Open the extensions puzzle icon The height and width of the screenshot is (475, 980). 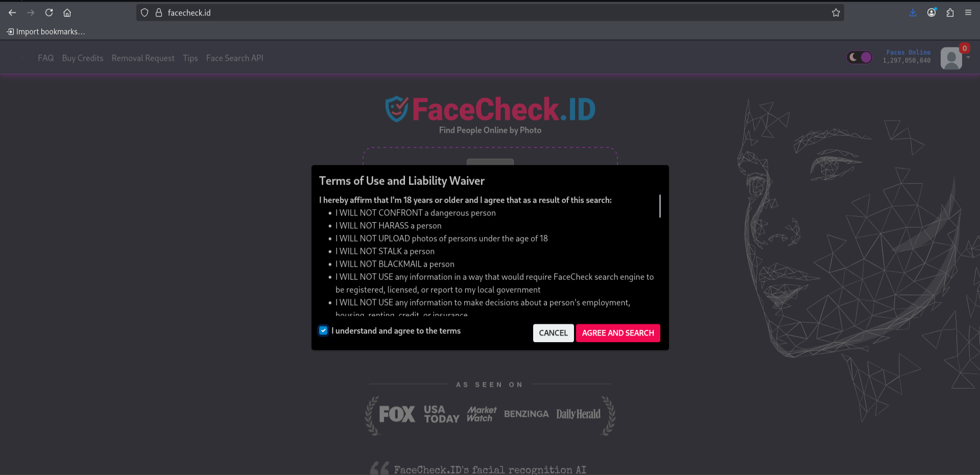pos(950,13)
